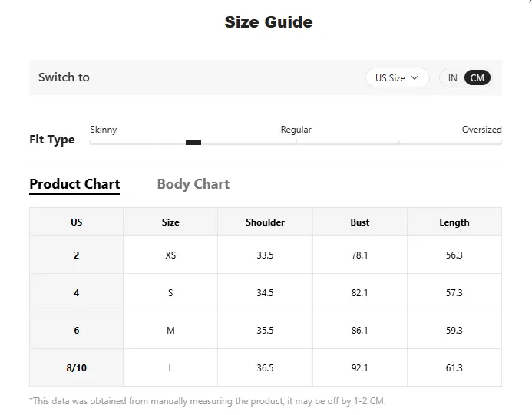Click the chevron arrow beside US Size

pyautogui.click(x=415, y=77)
